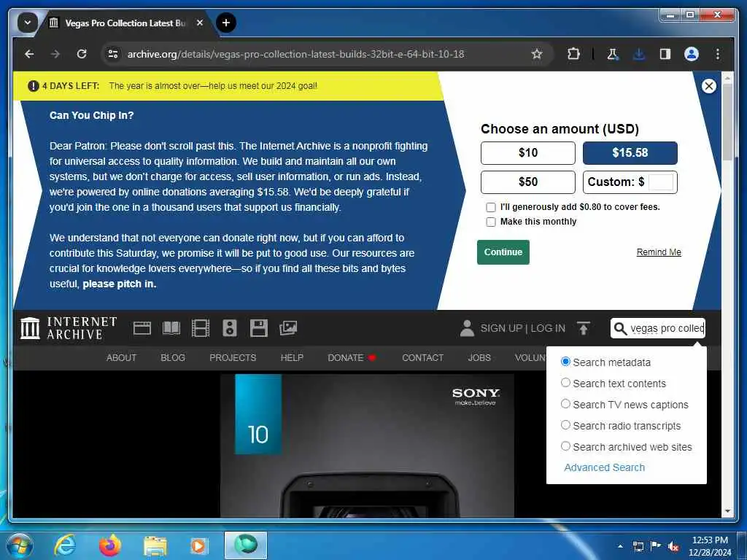Image resolution: width=747 pixels, height=560 pixels.
Task: Open the Downloads icon in toolbar
Action: [x=639, y=54]
